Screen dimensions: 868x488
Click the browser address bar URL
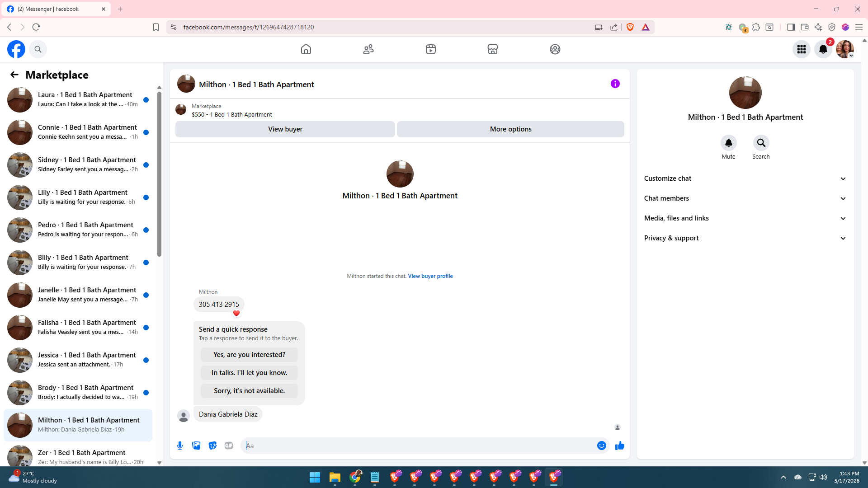[x=249, y=27]
